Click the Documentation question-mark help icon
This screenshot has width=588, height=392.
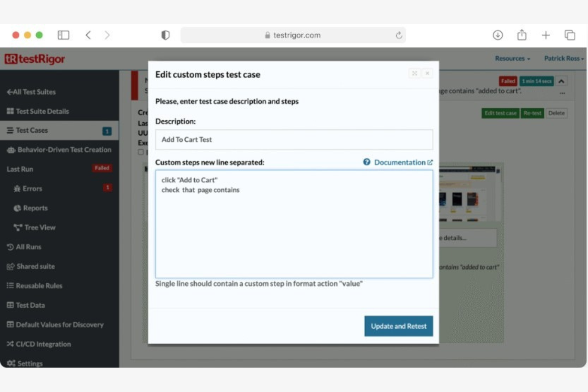pos(366,162)
